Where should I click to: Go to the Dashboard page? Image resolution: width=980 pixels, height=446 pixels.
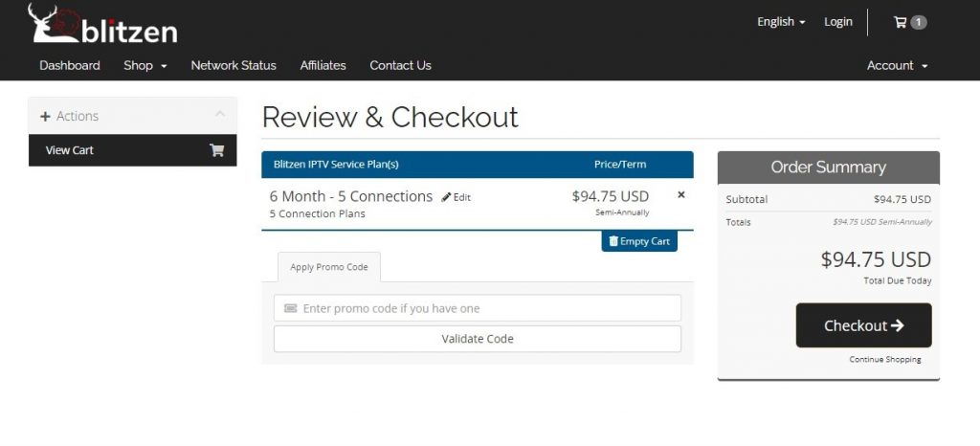pyautogui.click(x=69, y=66)
